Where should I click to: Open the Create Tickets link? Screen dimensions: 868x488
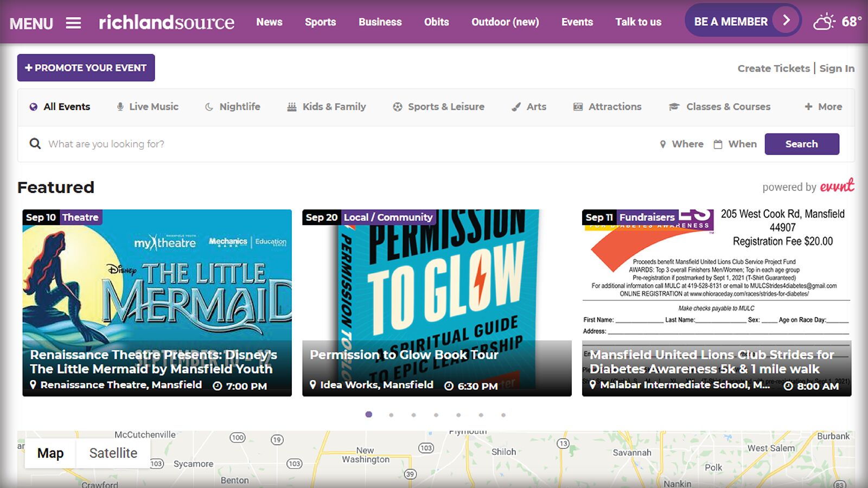(773, 68)
